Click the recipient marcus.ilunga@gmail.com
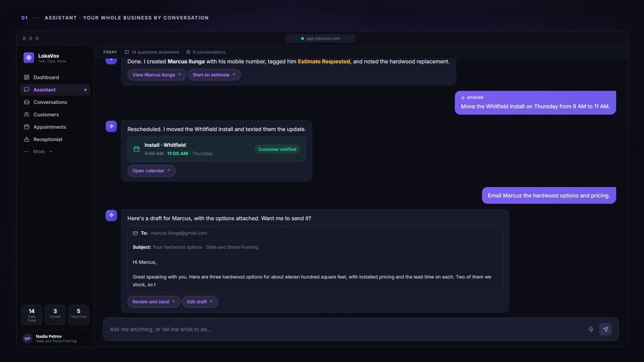The height and width of the screenshot is (362, 644). tap(179, 233)
